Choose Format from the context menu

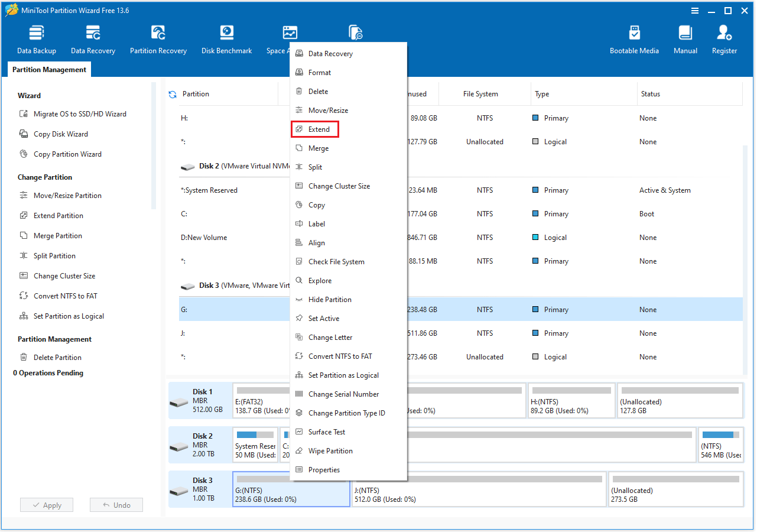pyautogui.click(x=320, y=72)
